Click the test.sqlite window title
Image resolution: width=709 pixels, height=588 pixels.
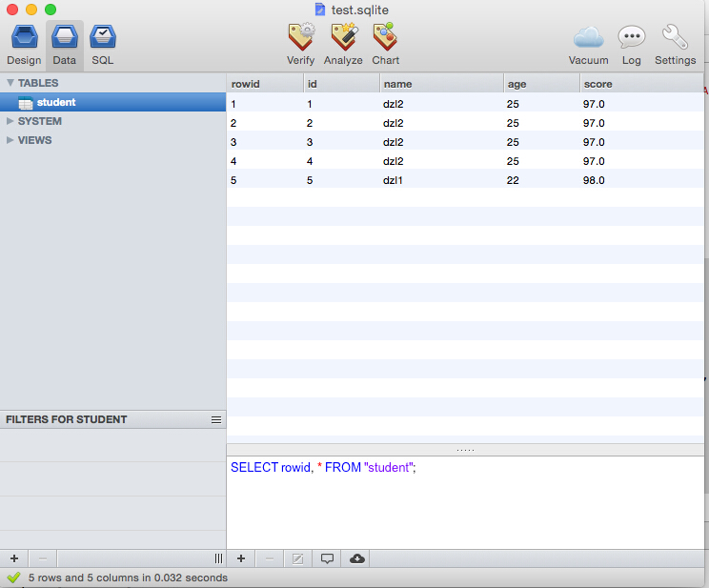360,10
